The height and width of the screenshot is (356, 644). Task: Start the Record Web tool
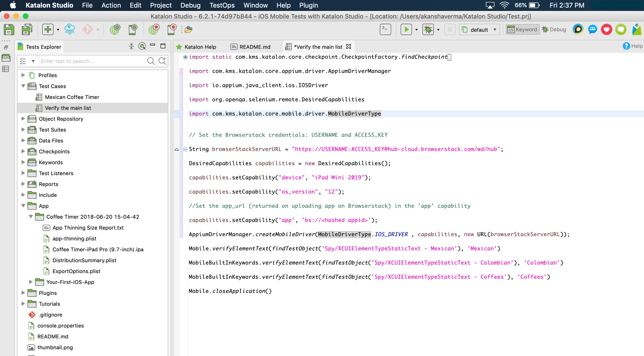pos(154,29)
